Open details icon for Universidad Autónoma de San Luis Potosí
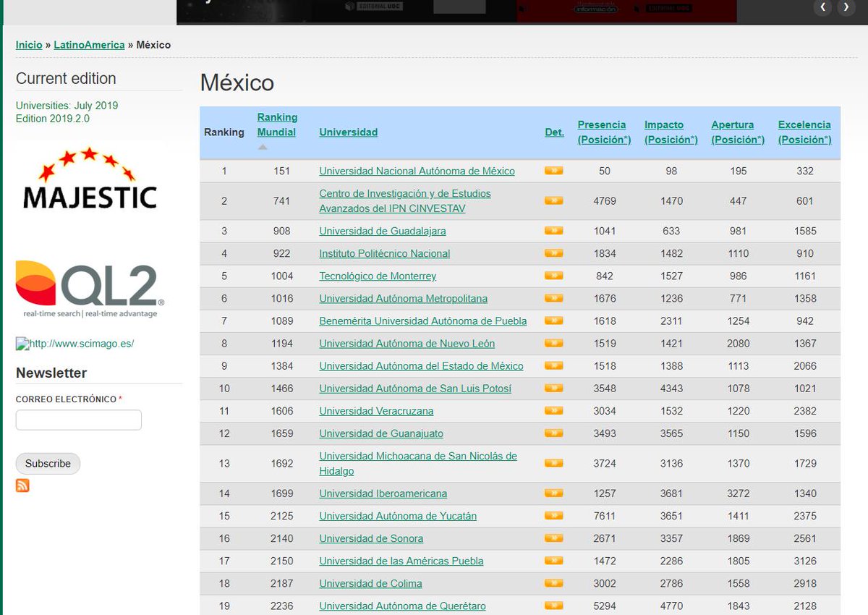This screenshot has width=868, height=615. [x=554, y=388]
